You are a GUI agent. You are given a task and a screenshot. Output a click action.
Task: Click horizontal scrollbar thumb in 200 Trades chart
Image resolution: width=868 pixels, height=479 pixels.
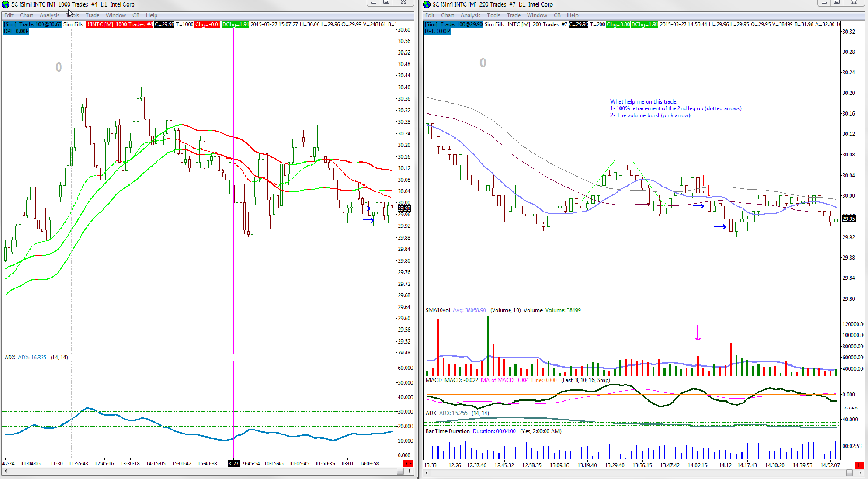tap(849, 473)
